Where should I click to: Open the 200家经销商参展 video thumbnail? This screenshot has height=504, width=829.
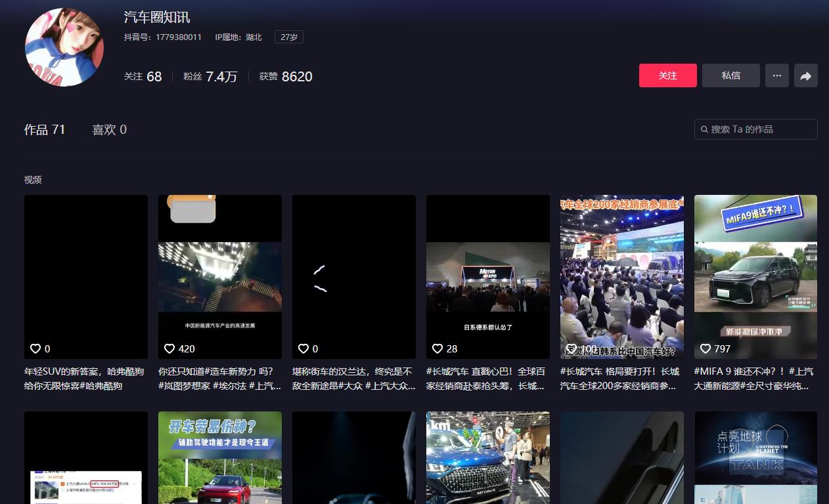tap(622, 277)
